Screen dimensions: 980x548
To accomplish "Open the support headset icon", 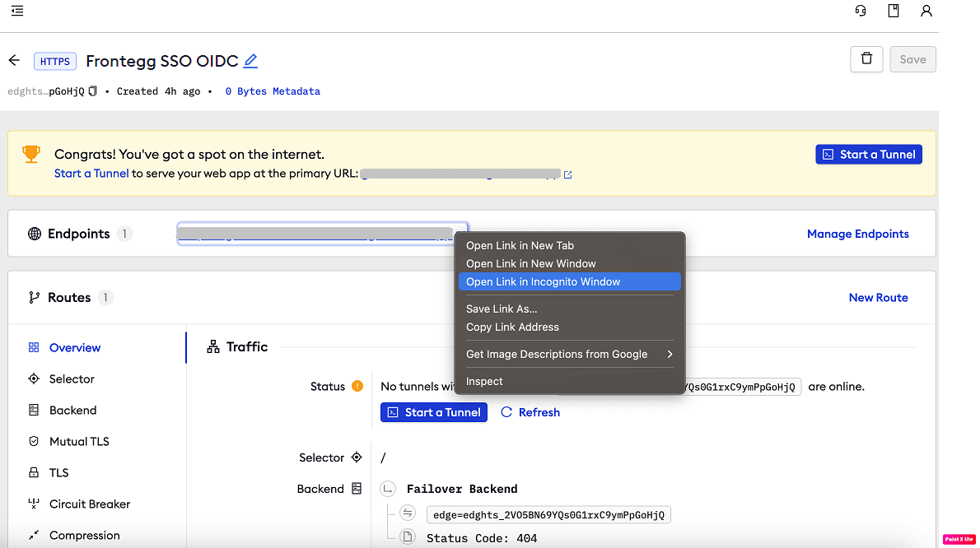I will point(861,11).
